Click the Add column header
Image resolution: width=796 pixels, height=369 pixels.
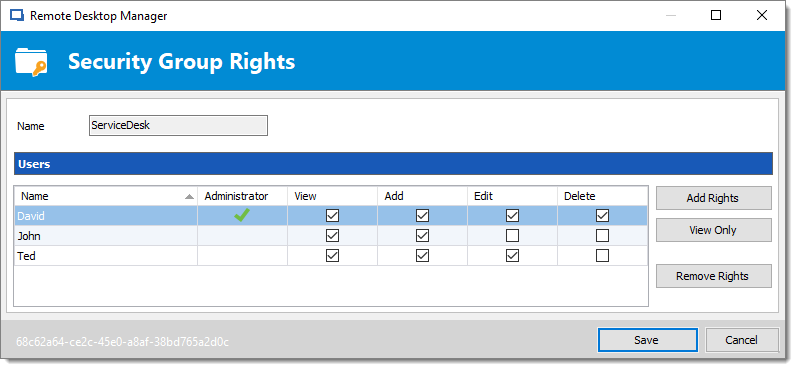click(x=422, y=196)
